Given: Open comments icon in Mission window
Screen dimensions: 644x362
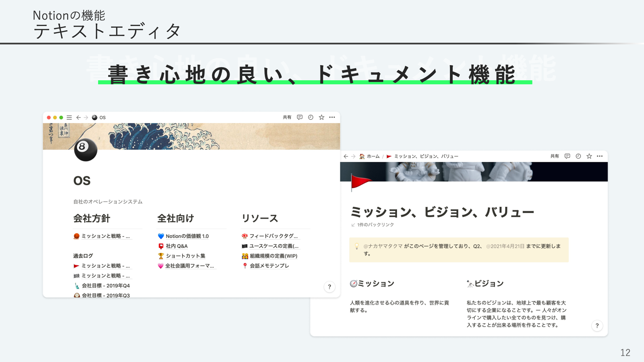Looking at the screenshot, I should pyautogui.click(x=567, y=156).
